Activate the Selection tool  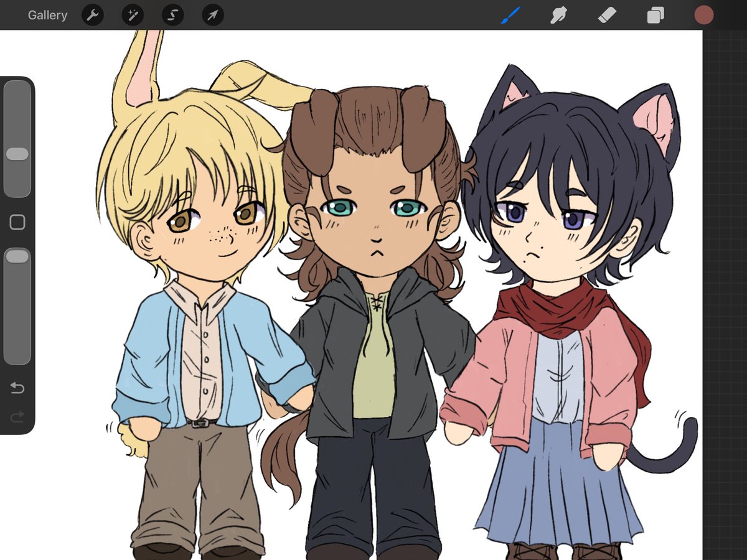tap(172, 15)
